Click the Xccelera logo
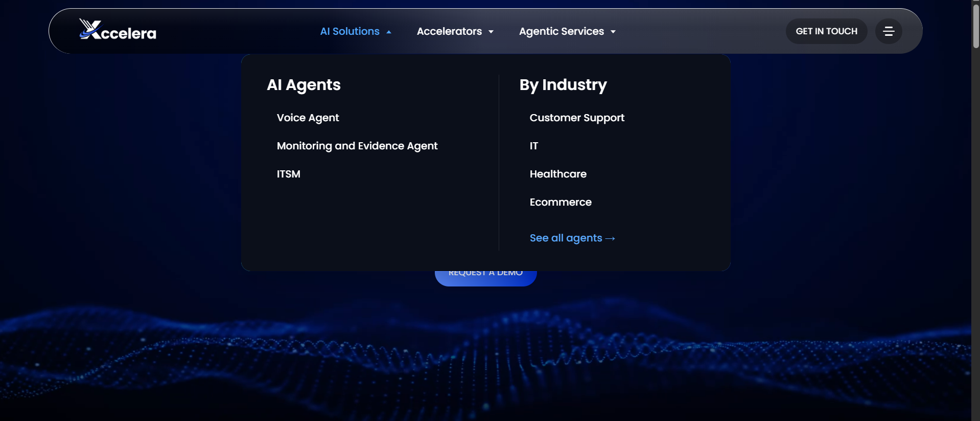 [x=118, y=30]
